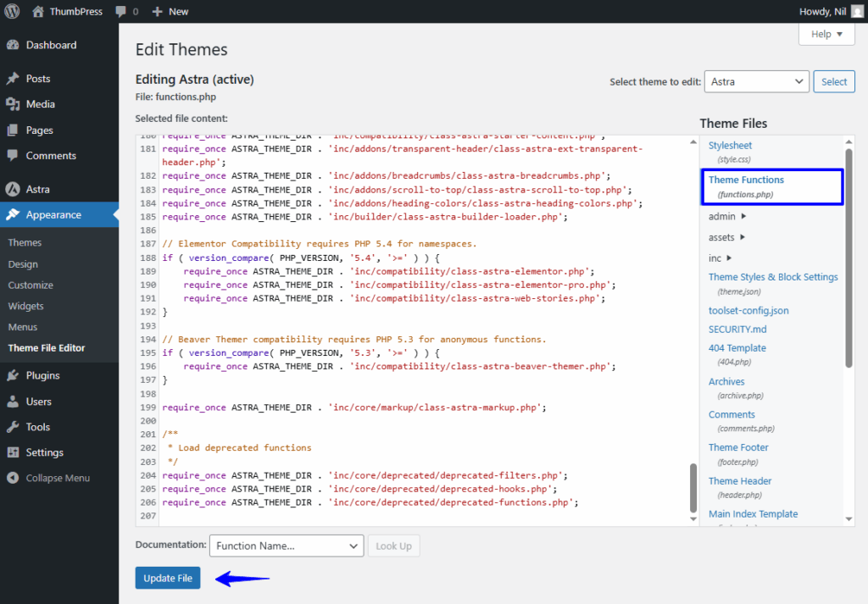
Task: Open the Design submenu link
Action: (x=23, y=264)
